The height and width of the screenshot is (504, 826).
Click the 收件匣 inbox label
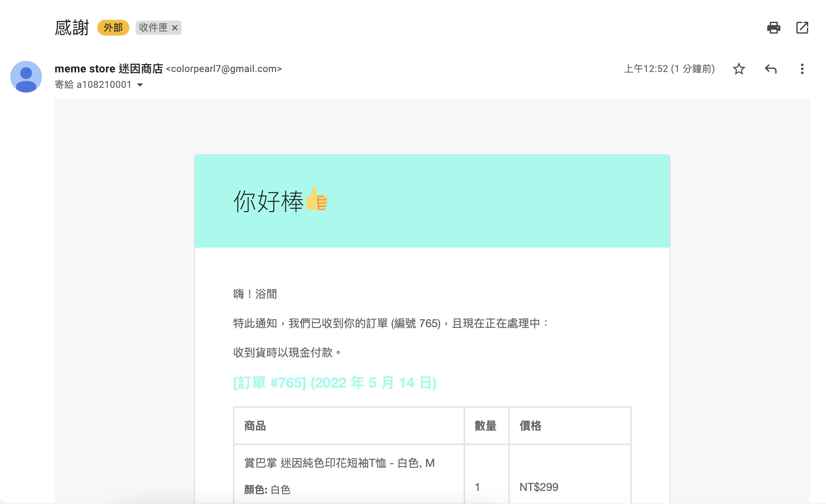coord(153,28)
